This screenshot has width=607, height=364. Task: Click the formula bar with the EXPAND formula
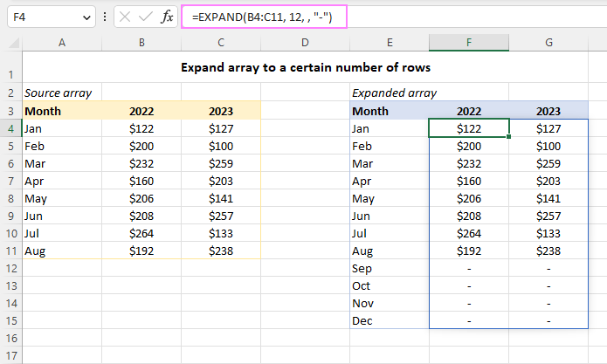tap(264, 17)
